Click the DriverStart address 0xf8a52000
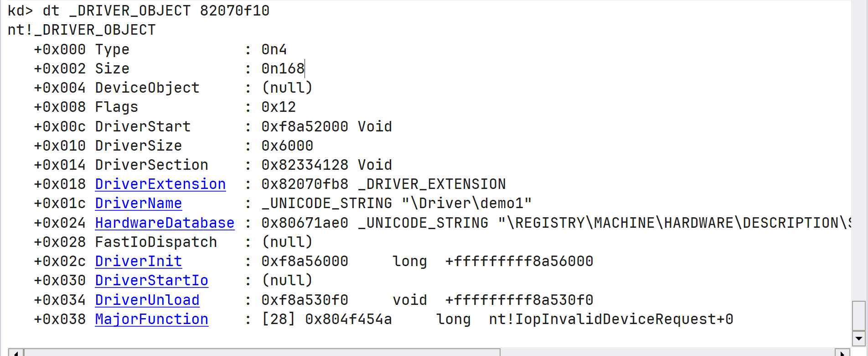This screenshot has height=356, width=868. pyautogui.click(x=305, y=126)
